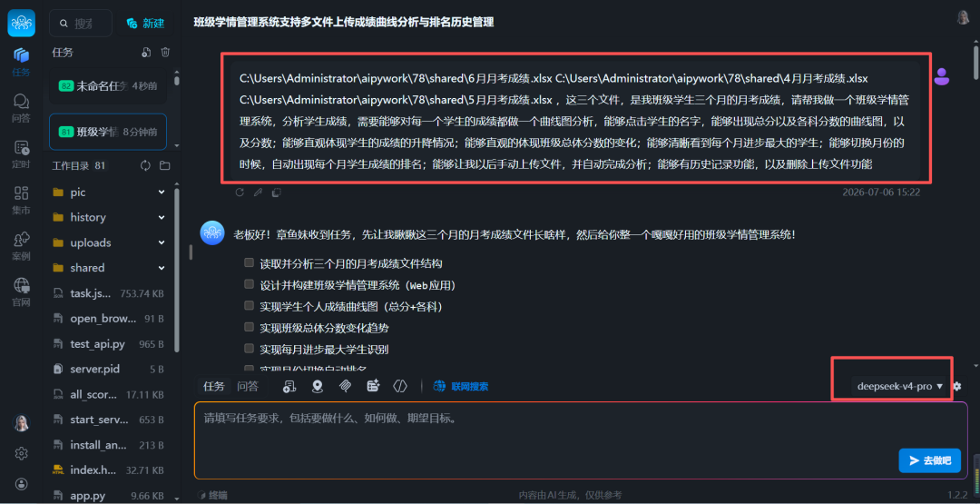Screen dimensions: 980x504
Task: Open the 官网 website link
Action: (x=21, y=292)
